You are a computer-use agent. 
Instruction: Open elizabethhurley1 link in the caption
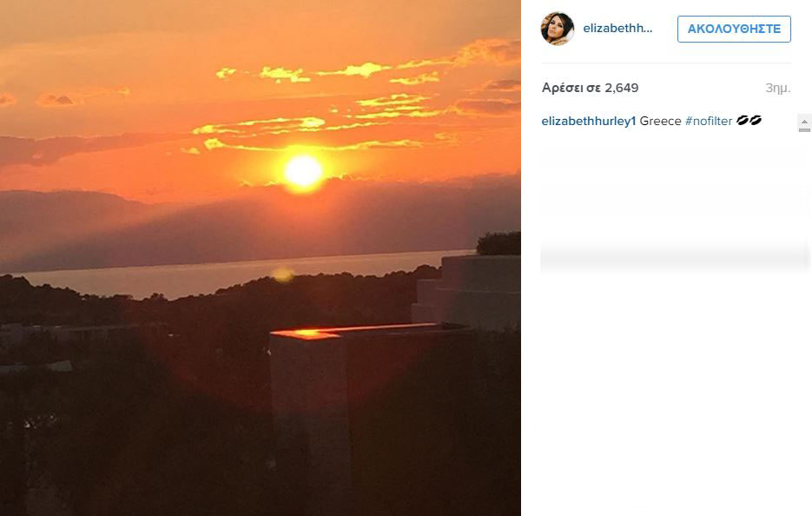588,122
